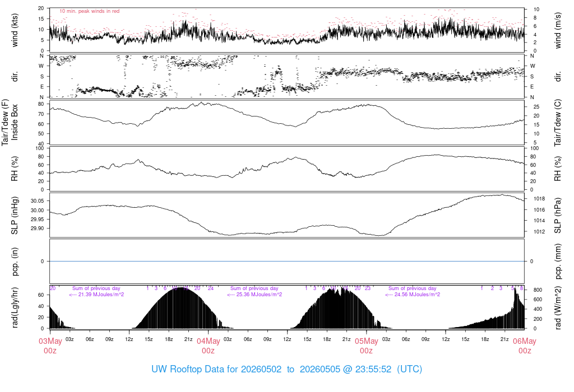Click the SLP (inHg) axis label
This screenshot has width=574, height=392.
(15, 216)
